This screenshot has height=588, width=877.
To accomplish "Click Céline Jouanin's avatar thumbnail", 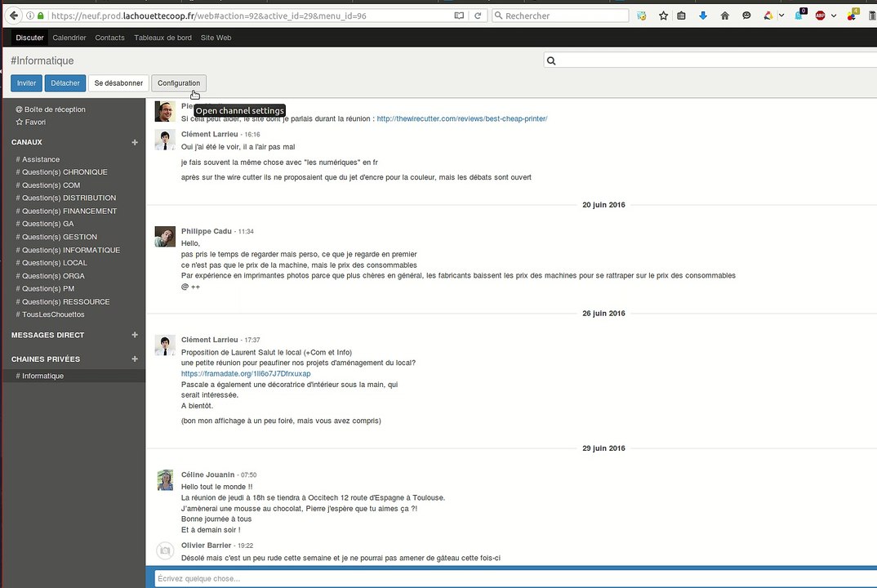I will coord(165,480).
